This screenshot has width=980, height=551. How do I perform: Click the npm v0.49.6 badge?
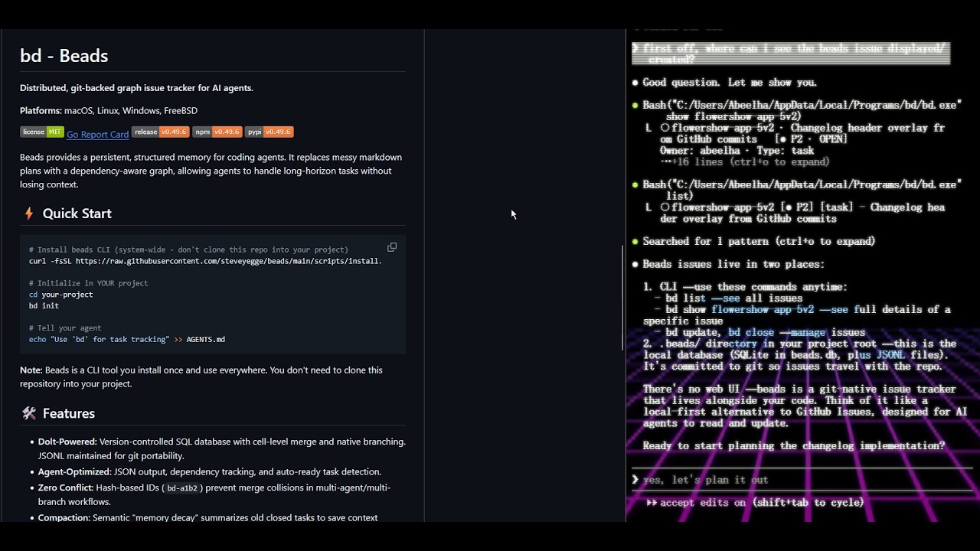217,132
